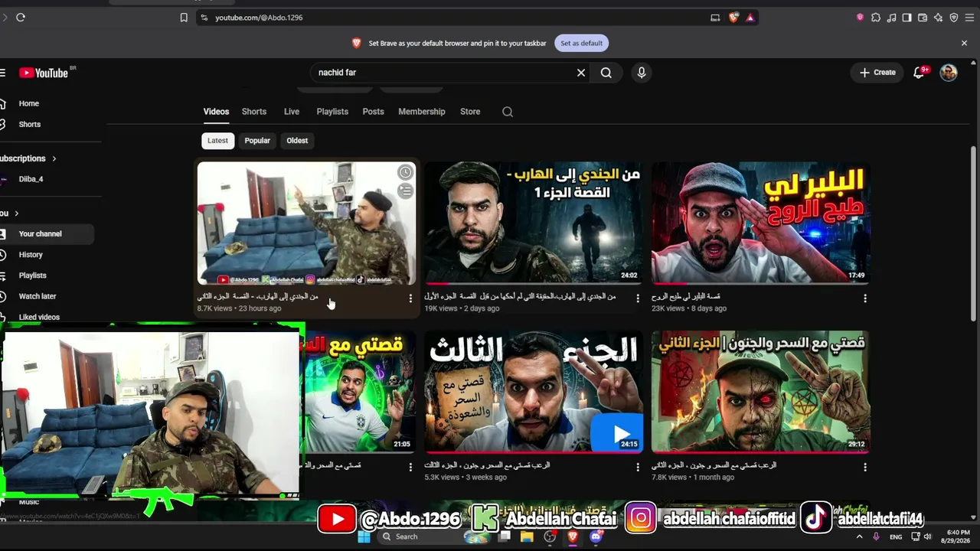Expand the You section chevron
This screenshot has width=980, height=551.
tap(16, 214)
